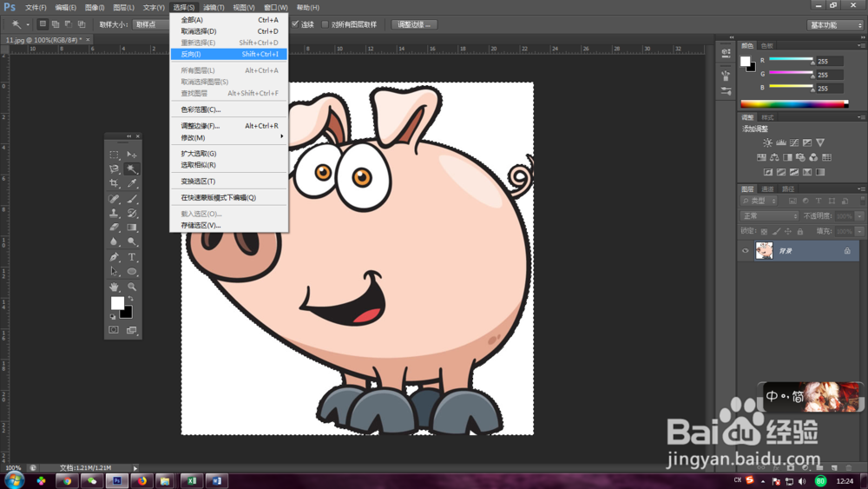Choose 色彩范围(C)... menu entry
Image resolution: width=868 pixels, height=489 pixels.
(x=229, y=109)
